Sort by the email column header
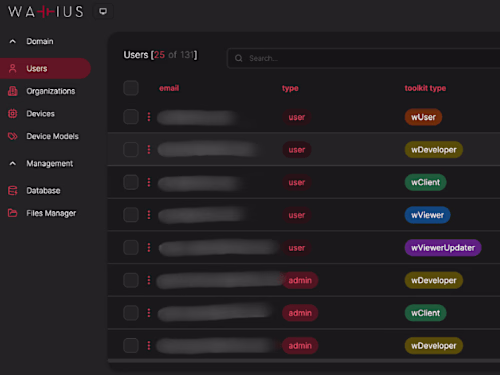The image size is (500, 375). [169, 88]
